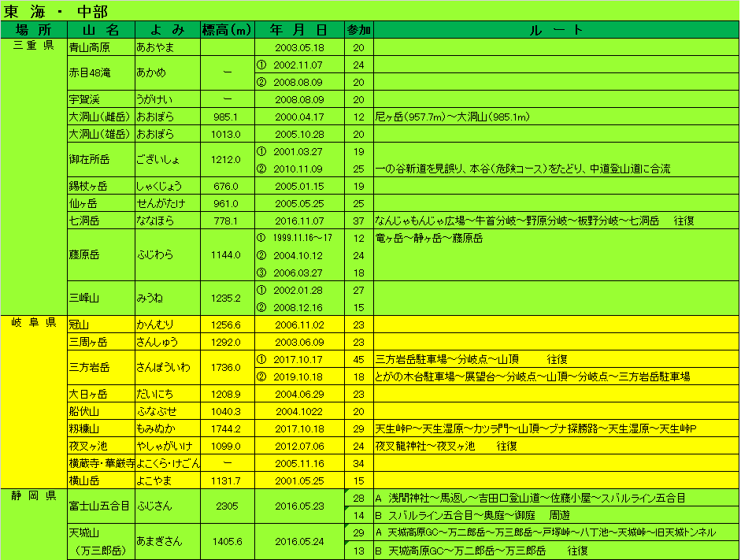Select the 冠山 cell
Image resolution: width=741 pixels, height=560 pixels.
click(x=101, y=325)
